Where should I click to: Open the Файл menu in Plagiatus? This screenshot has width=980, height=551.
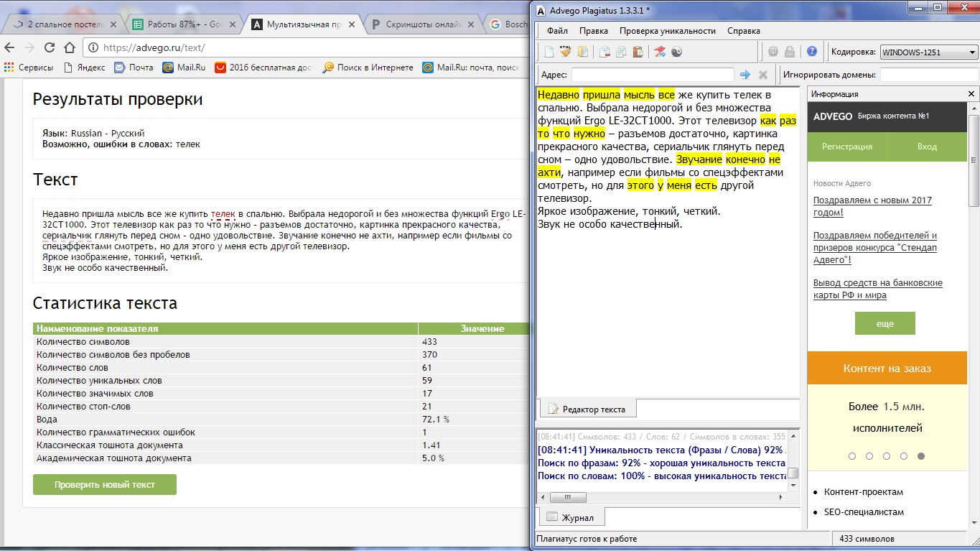point(557,31)
